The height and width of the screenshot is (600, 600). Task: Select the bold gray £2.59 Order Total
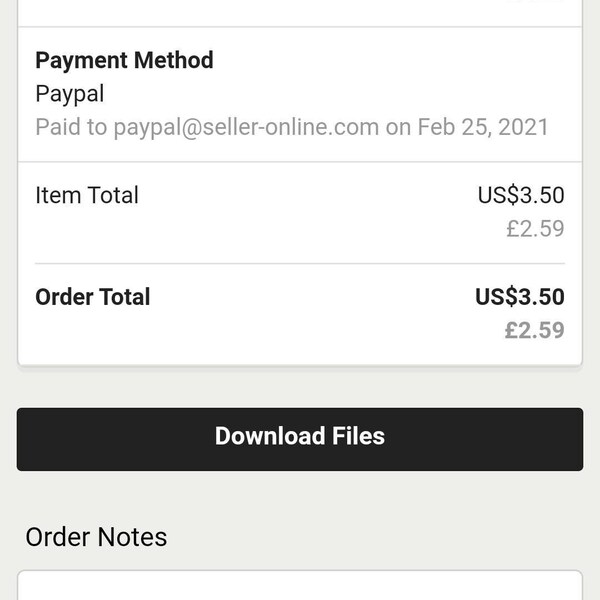coord(535,331)
